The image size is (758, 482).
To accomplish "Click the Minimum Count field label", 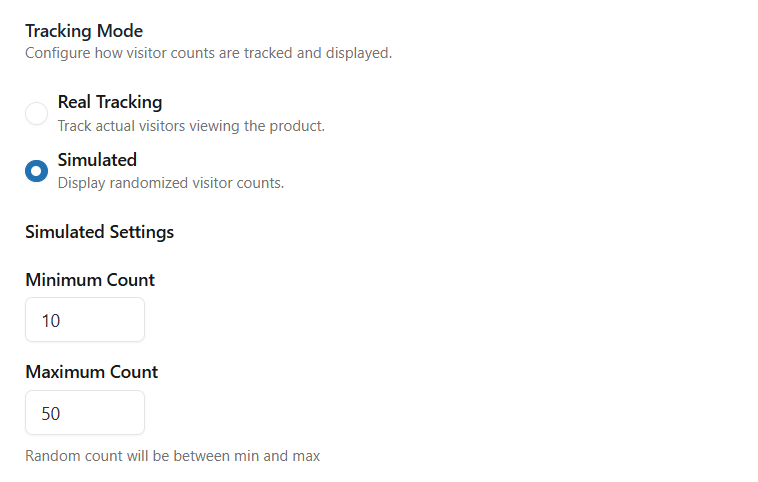I will (90, 280).
